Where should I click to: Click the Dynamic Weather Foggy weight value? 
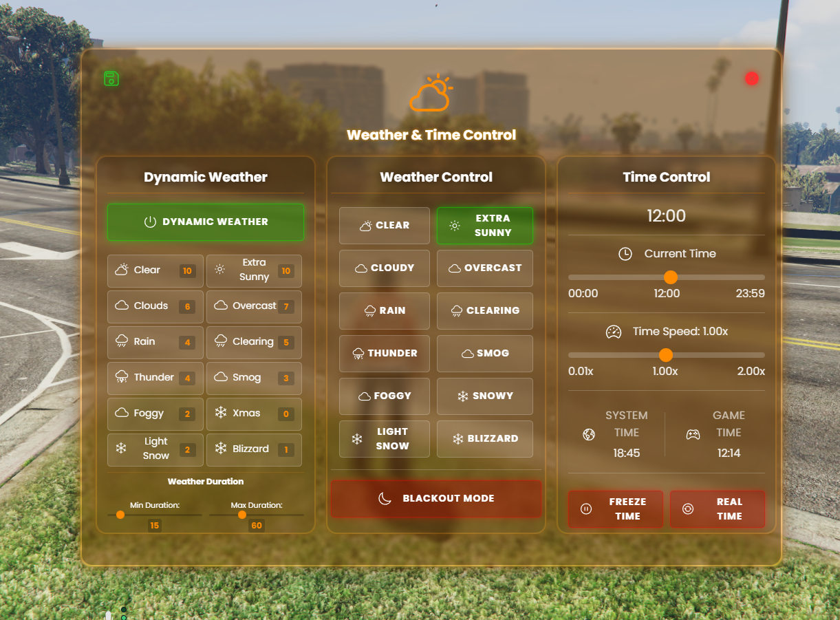187,414
